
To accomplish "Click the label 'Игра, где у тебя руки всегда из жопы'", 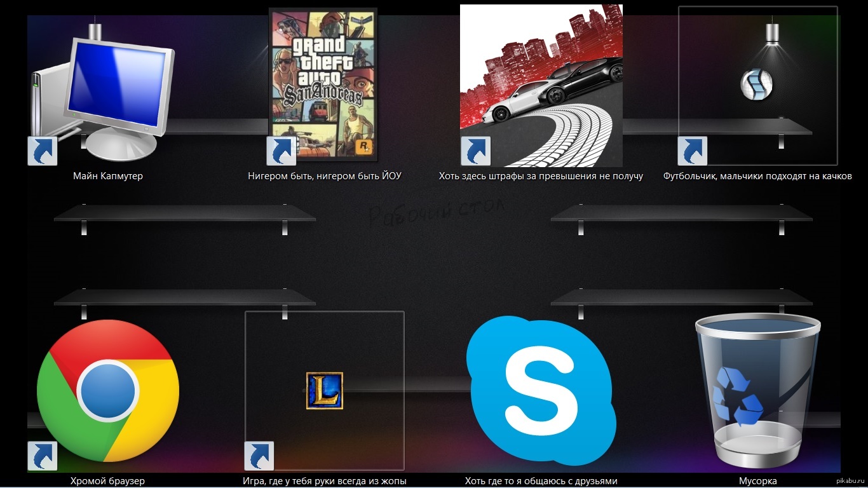I will pyautogui.click(x=325, y=481).
